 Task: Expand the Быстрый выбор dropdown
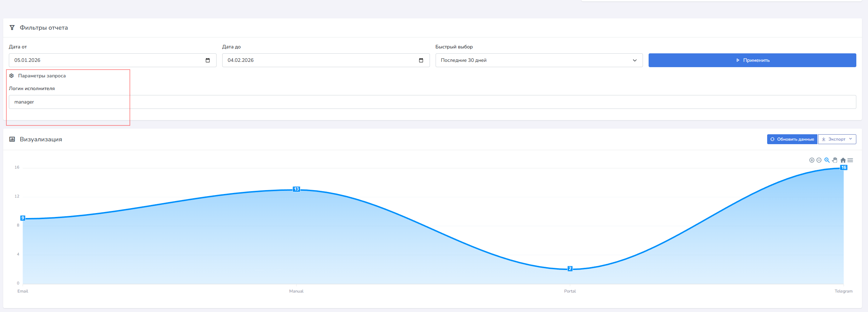point(539,60)
